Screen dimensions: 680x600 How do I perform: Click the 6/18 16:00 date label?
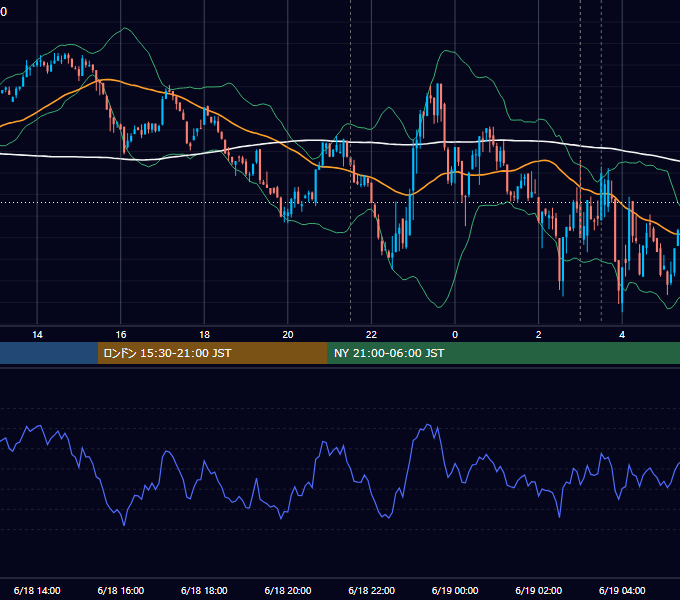pos(121,590)
